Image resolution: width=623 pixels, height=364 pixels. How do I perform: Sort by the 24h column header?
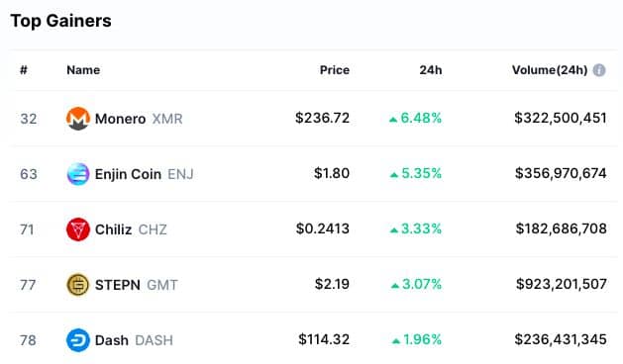click(x=431, y=70)
